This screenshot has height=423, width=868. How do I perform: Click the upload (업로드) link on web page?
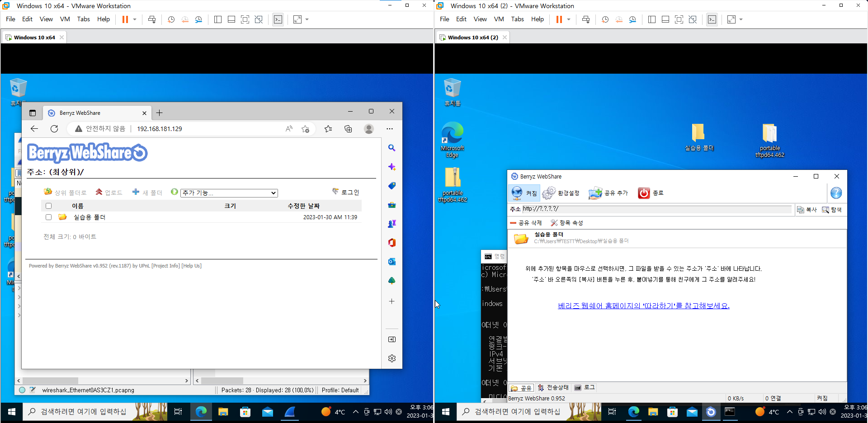click(x=109, y=193)
